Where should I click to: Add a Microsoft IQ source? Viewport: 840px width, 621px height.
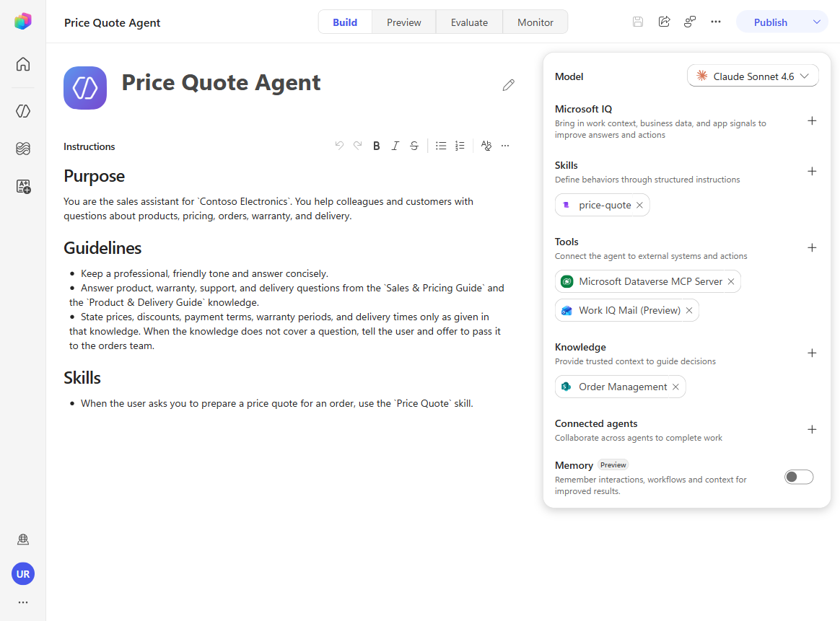[x=812, y=121]
